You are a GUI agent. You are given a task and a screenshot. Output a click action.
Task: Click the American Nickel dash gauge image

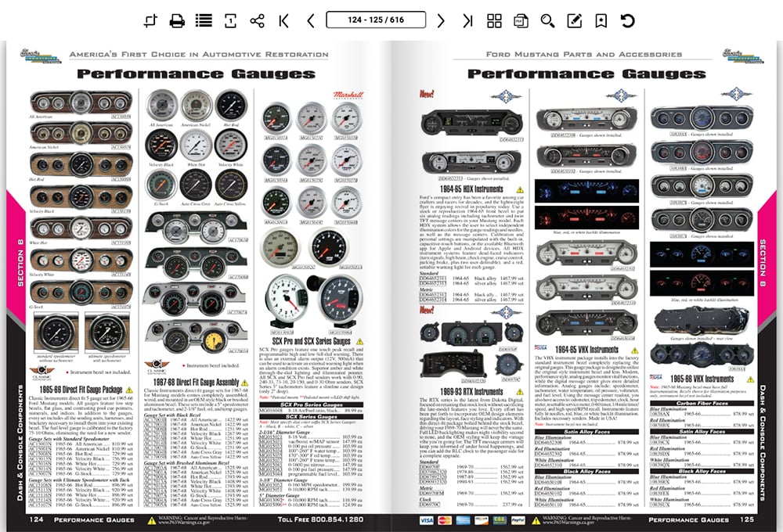coord(81,133)
